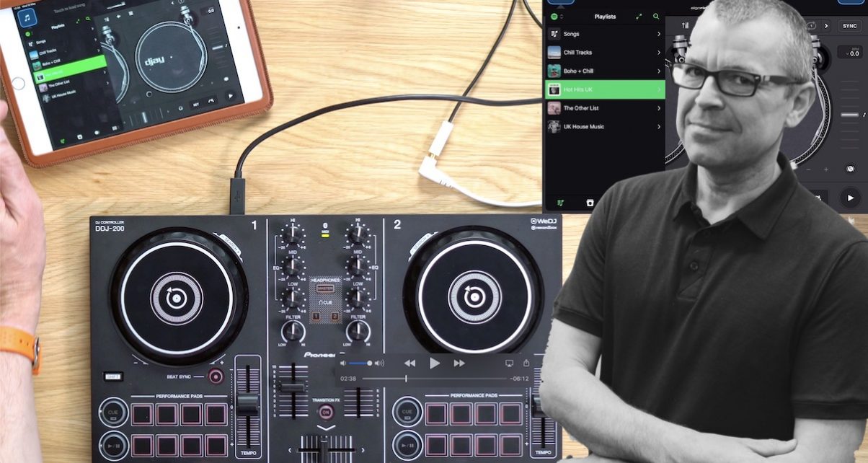Click the Songs list icon thumbnail
Screen dimensions: 868x463
554,34
